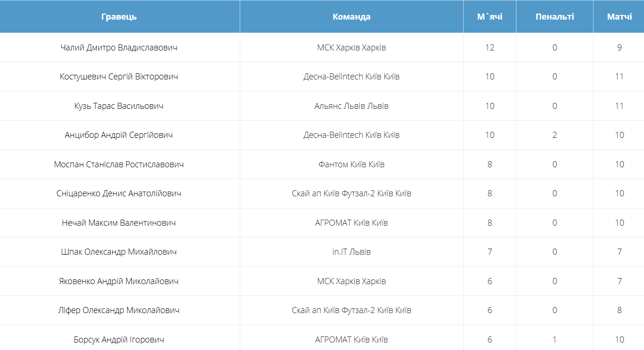Select player Ліфер Олександр Миколайович

pyautogui.click(x=119, y=310)
